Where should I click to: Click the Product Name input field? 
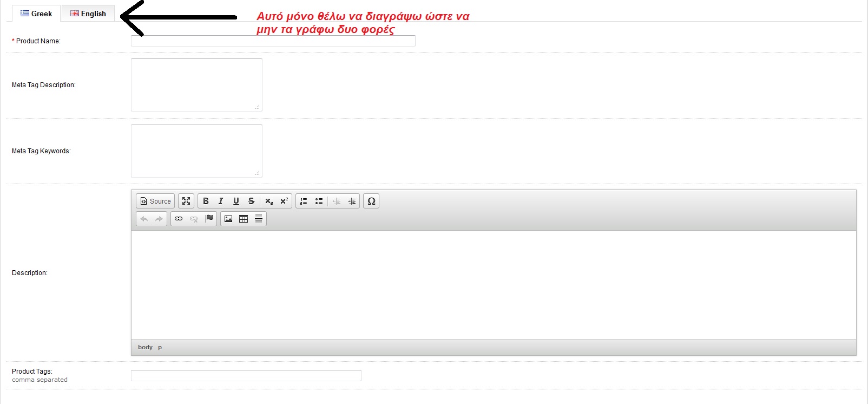tap(273, 41)
